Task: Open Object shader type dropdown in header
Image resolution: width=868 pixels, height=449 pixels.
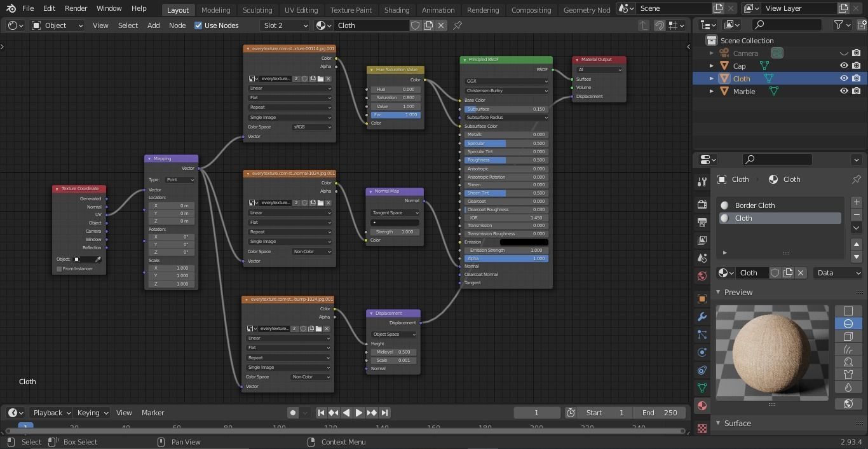Action: pos(57,25)
